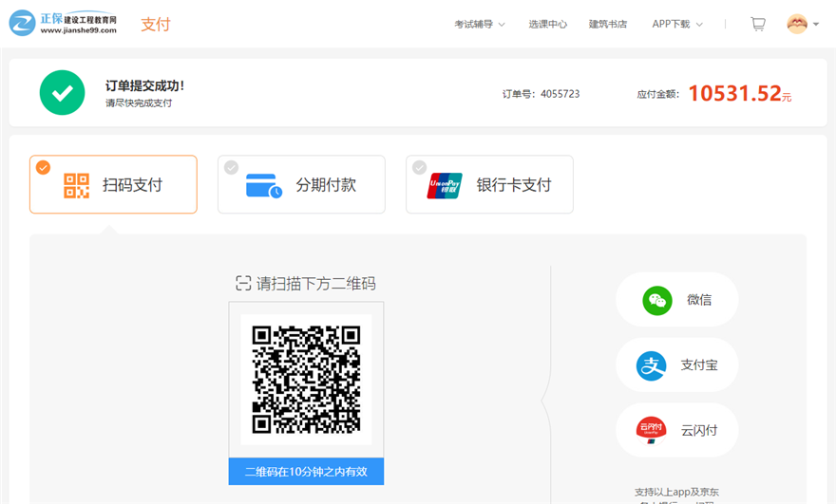This screenshot has width=836, height=504.
Task: Click the orange QR scan icon
Action: (x=76, y=185)
